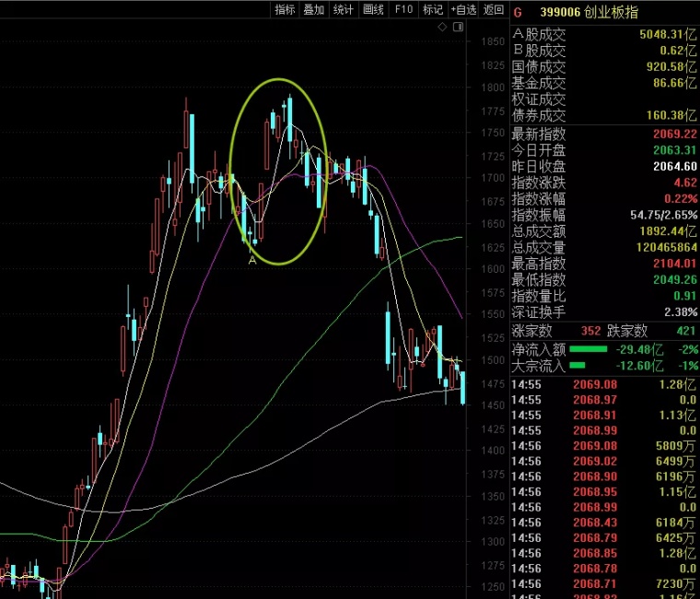Viewport: 700px width, 599px height.
Task: Click the 1250 price axis label
Action: click(x=493, y=587)
